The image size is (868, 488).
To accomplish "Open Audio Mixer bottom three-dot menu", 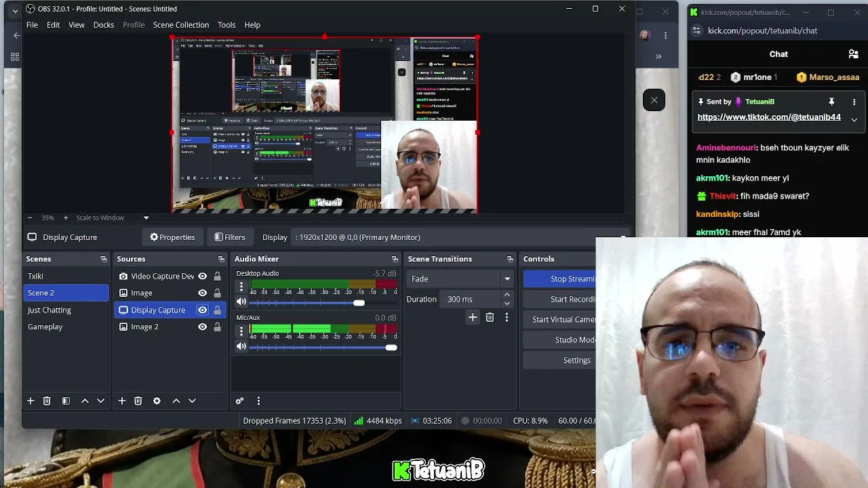I will tap(258, 401).
